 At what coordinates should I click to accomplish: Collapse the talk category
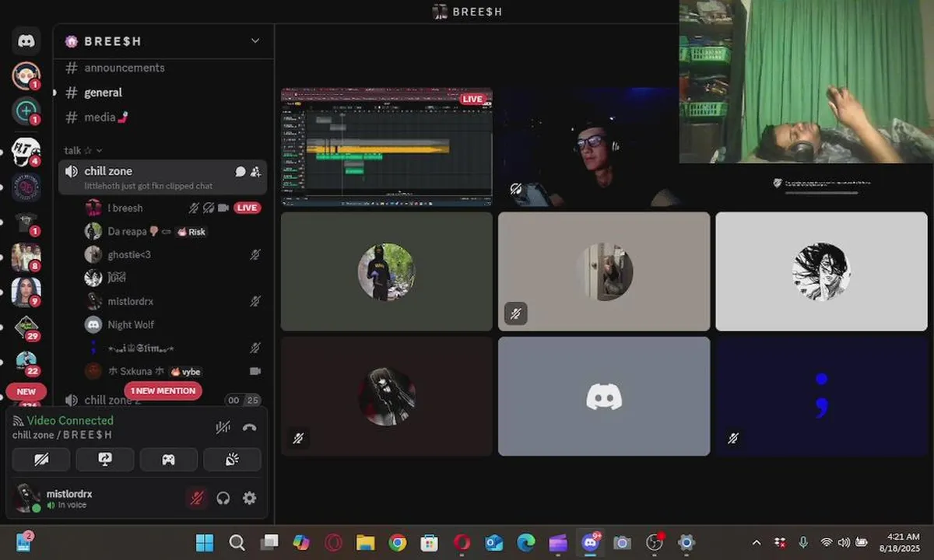coord(83,150)
